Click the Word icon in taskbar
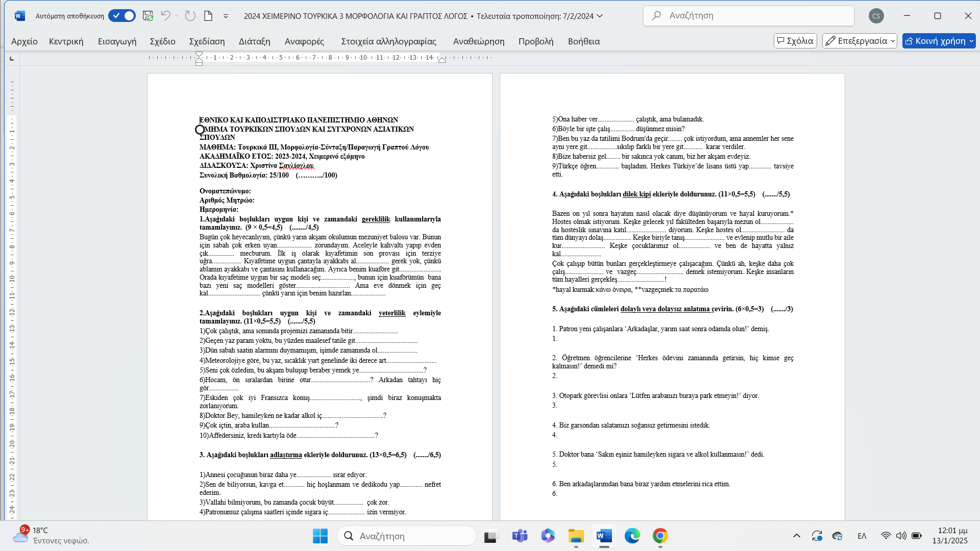The width and height of the screenshot is (980, 551). pyautogui.click(x=604, y=536)
